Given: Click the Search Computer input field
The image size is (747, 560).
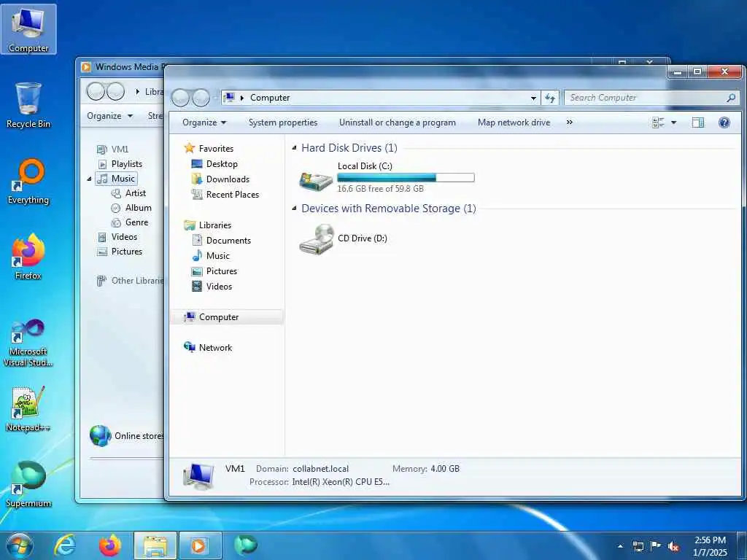Looking at the screenshot, I should click(646, 98).
